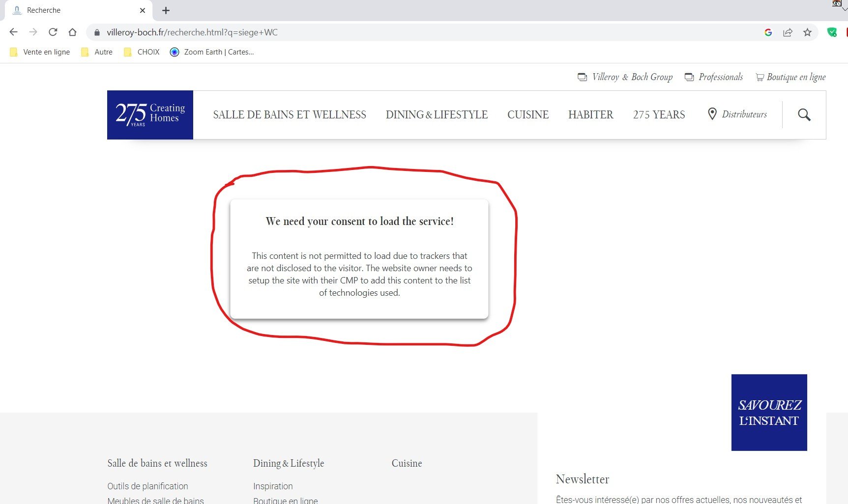Open the Autre bookmarks folder
Screen dimensions: 848x504
[x=96, y=52]
